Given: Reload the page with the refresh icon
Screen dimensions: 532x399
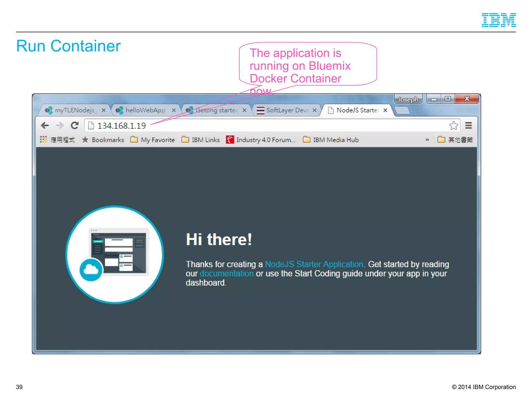Looking at the screenshot, I should 75,126.
